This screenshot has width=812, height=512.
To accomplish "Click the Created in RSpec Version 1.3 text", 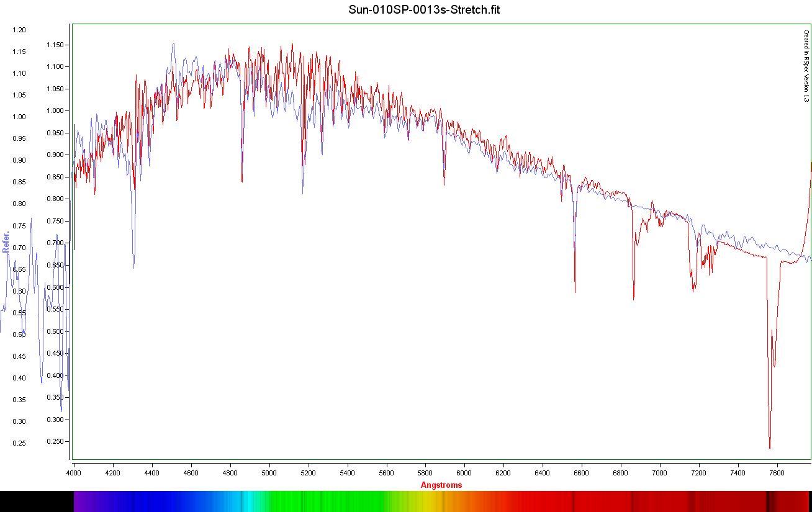I will pos(806,65).
